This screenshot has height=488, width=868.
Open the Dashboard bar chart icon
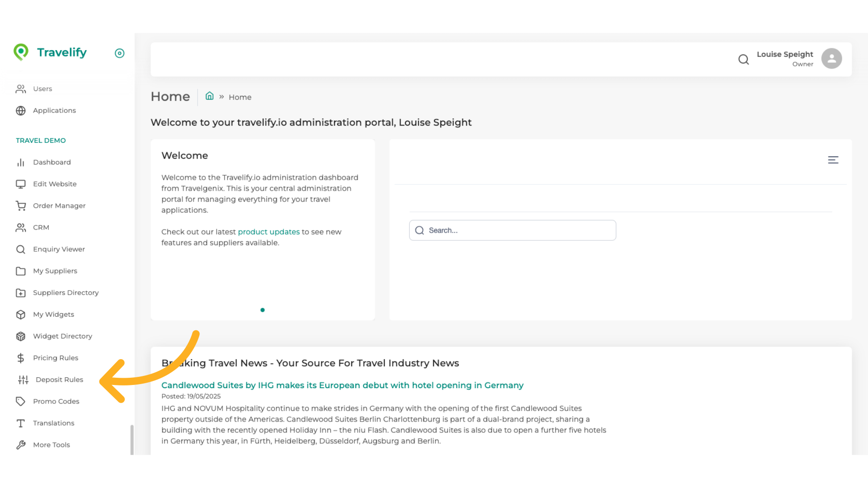pyautogui.click(x=21, y=163)
